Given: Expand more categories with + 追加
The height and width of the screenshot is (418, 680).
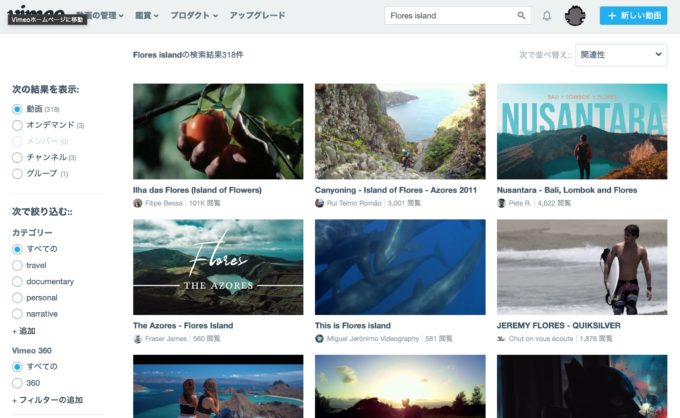Looking at the screenshot, I should [23, 331].
